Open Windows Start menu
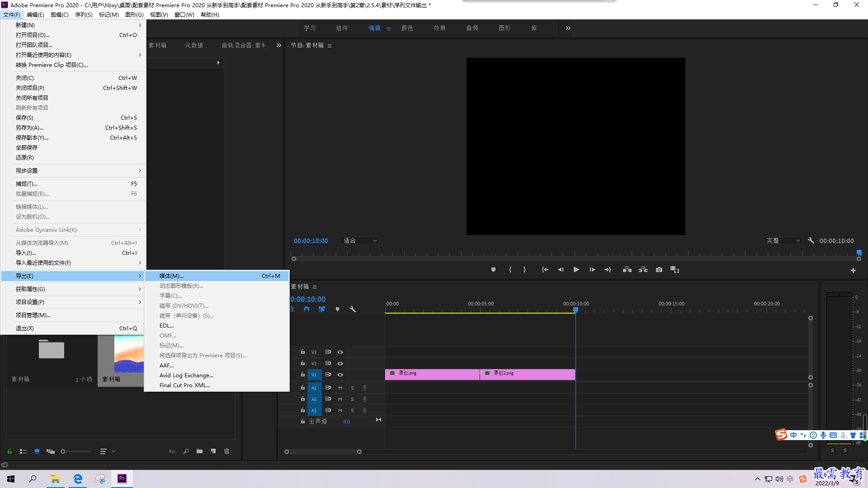 click(11, 479)
